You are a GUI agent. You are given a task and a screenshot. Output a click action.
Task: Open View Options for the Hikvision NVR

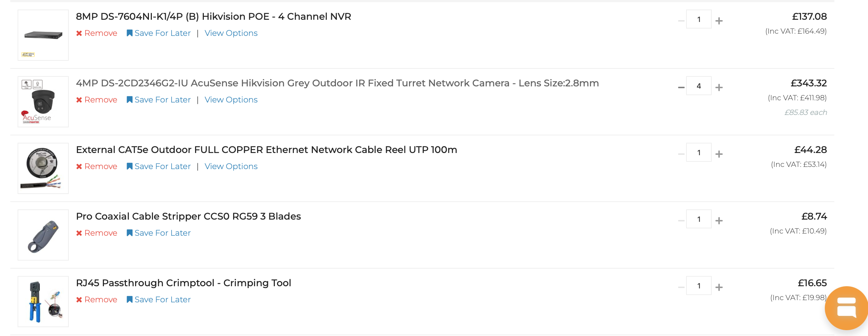(x=231, y=33)
